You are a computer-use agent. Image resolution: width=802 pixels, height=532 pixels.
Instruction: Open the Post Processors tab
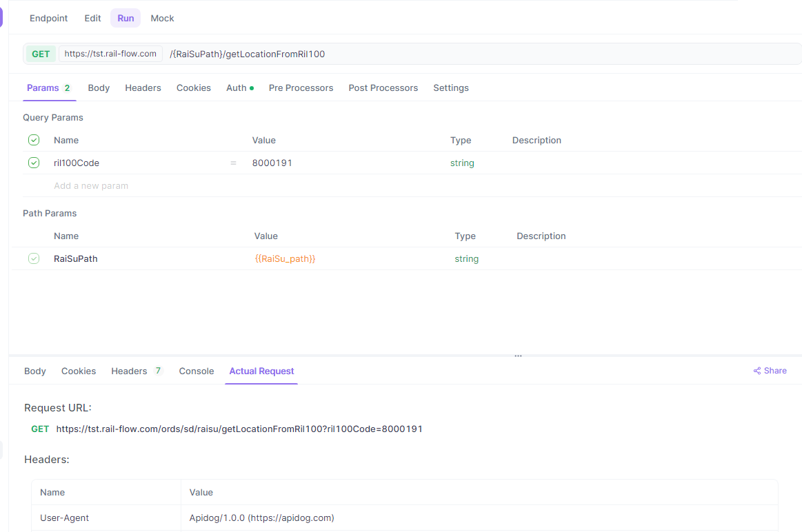(383, 88)
